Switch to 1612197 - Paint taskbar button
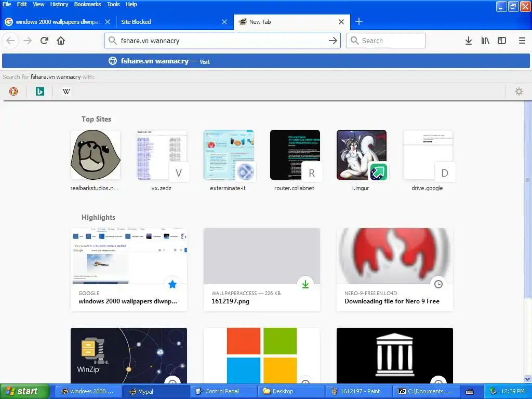 358,392
